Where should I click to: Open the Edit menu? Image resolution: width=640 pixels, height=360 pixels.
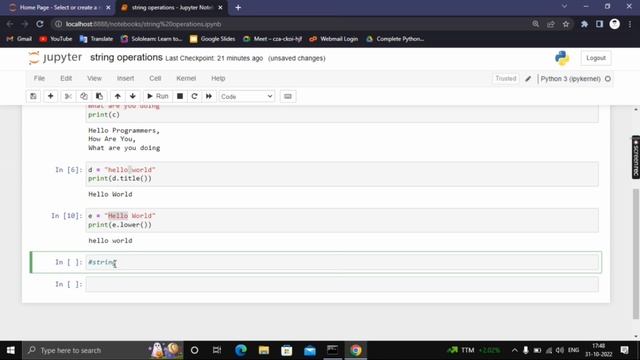click(66, 78)
